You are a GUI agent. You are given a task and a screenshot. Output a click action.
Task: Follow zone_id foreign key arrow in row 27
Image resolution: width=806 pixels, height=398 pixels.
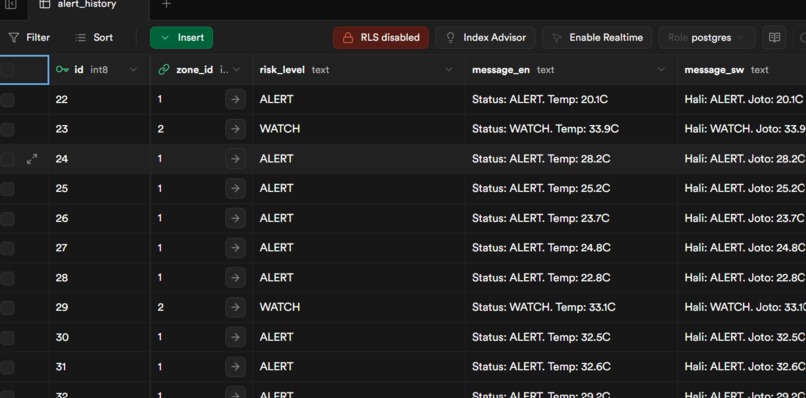coord(235,248)
